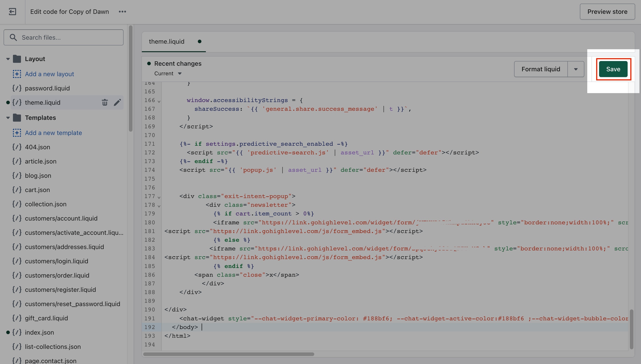641x364 pixels.
Task: Click the Add a new template icon
Action: (x=17, y=133)
